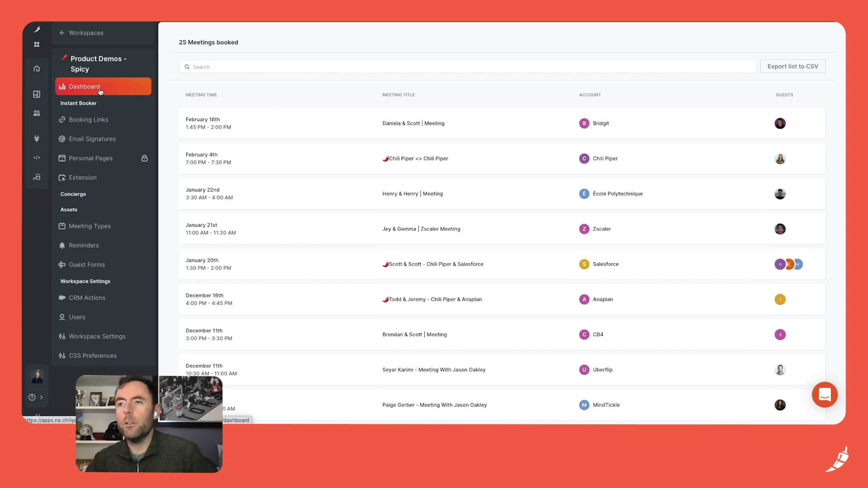Open Booking Links menu item
This screenshot has width=868, height=488.
point(88,120)
